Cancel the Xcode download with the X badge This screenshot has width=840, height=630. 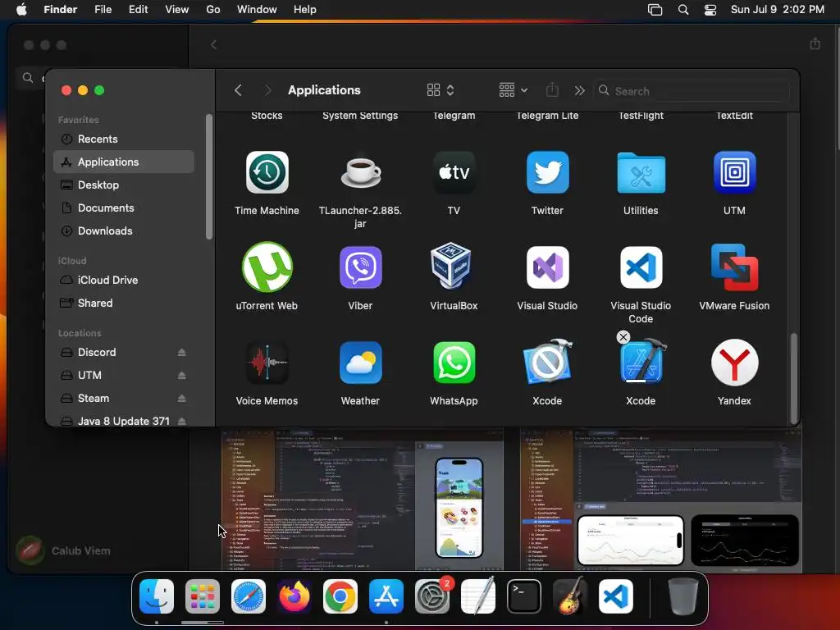(623, 337)
